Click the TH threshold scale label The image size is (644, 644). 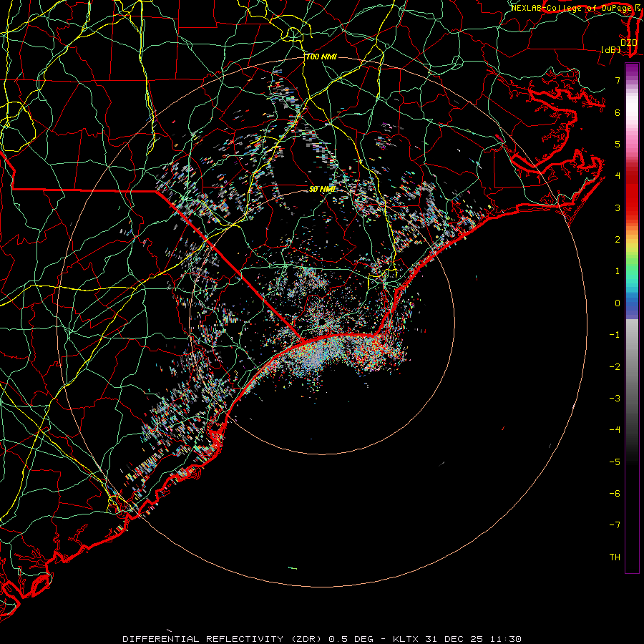pos(615,557)
